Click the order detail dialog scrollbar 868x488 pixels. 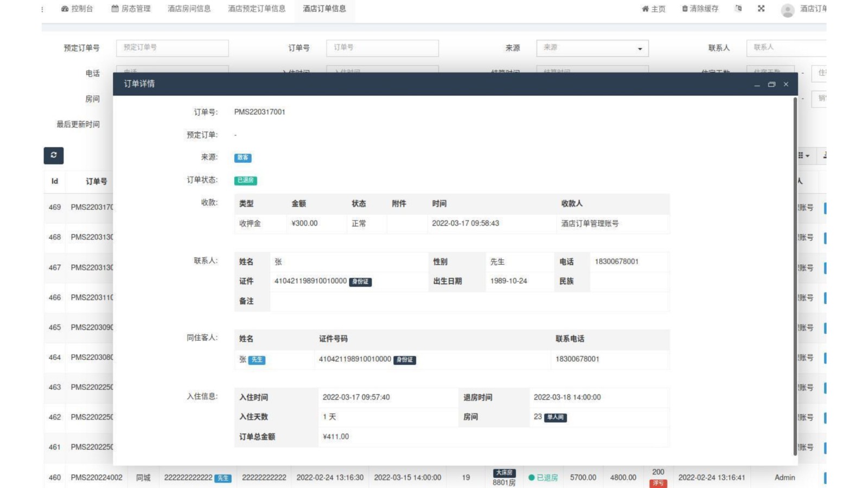pos(795,277)
